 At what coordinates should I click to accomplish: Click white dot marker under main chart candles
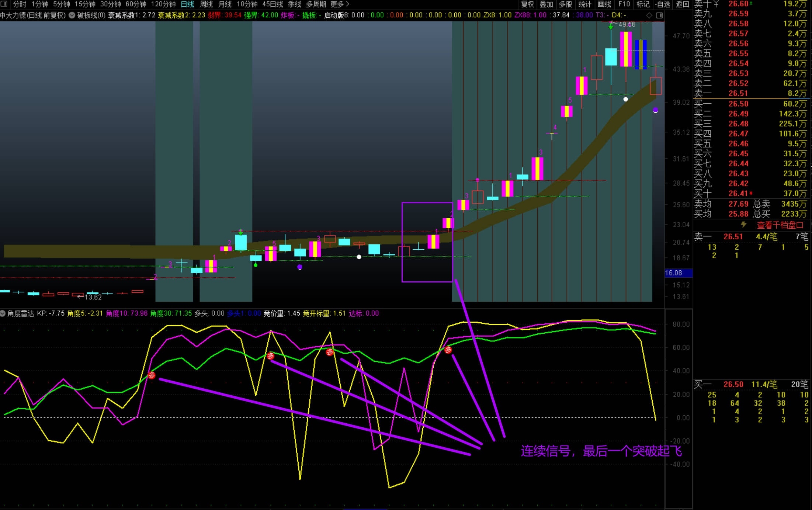coord(359,257)
